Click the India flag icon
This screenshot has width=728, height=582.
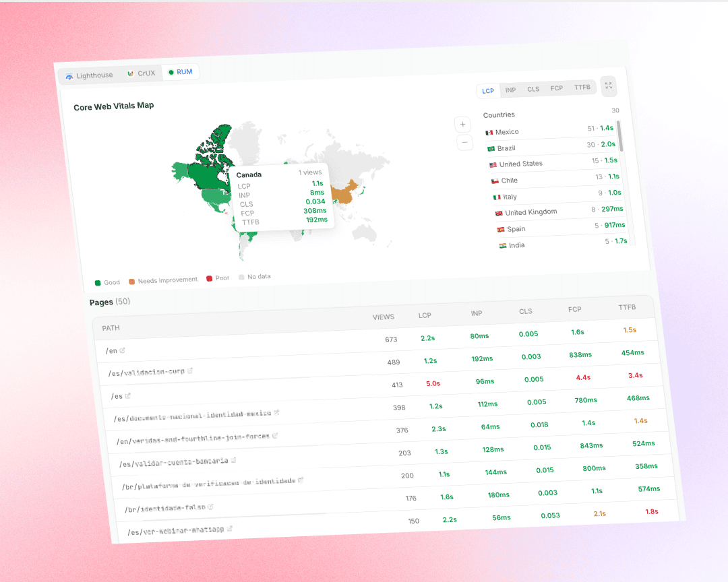[503, 245]
